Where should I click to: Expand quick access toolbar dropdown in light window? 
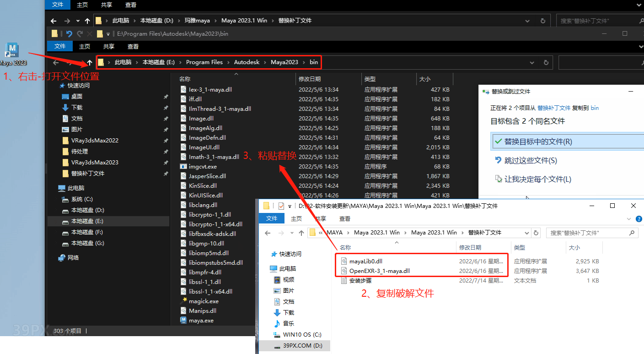pyautogui.click(x=290, y=206)
